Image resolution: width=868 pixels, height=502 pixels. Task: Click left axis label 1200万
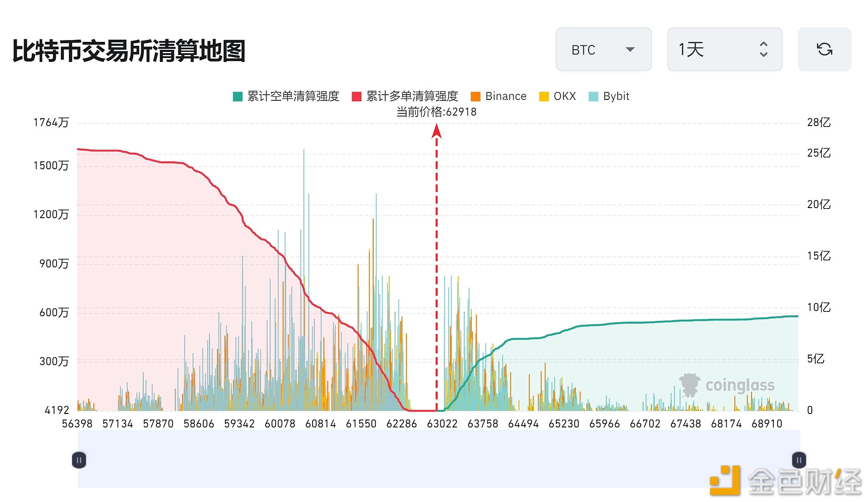pyautogui.click(x=51, y=215)
